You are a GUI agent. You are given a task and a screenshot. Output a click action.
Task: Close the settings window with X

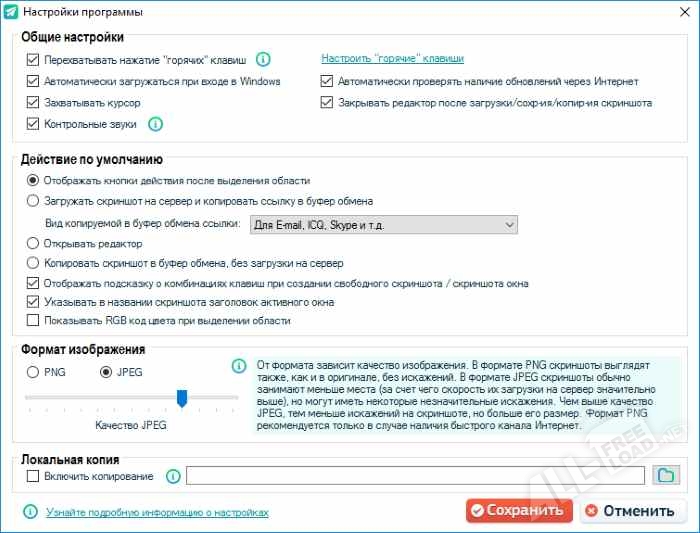click(x=676, y=12)
